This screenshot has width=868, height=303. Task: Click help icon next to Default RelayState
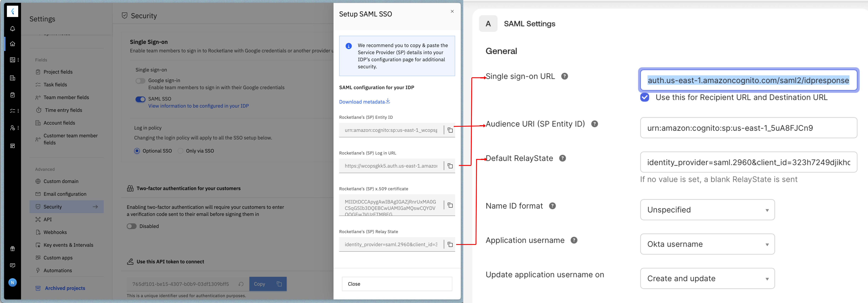(x=562, y=158)
